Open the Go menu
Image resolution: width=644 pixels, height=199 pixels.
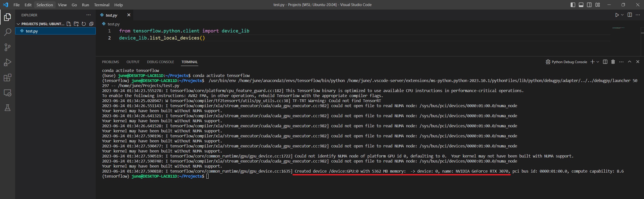click(74, 5)
